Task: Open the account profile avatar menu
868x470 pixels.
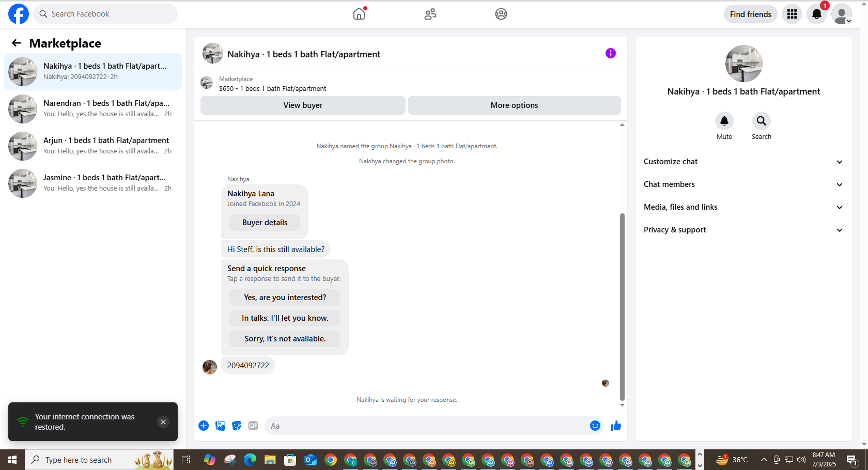Action: click(x=842, y=14)
